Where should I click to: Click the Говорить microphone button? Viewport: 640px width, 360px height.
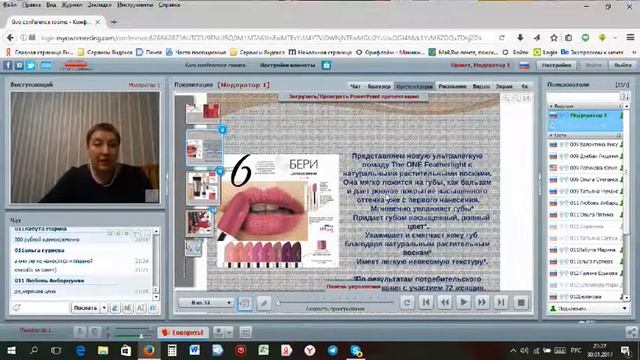tap(183, 333)
